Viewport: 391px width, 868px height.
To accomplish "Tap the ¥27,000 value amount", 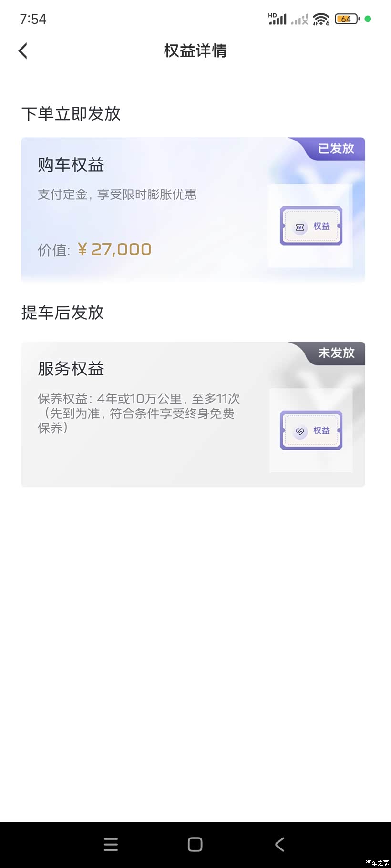I will 114,249.
